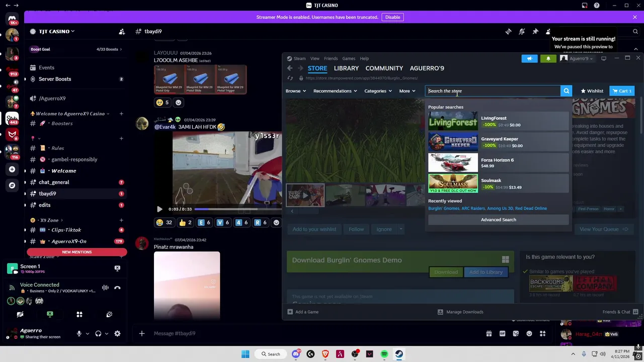Click the Steam store search magnifier button

(x=567, y=91)
